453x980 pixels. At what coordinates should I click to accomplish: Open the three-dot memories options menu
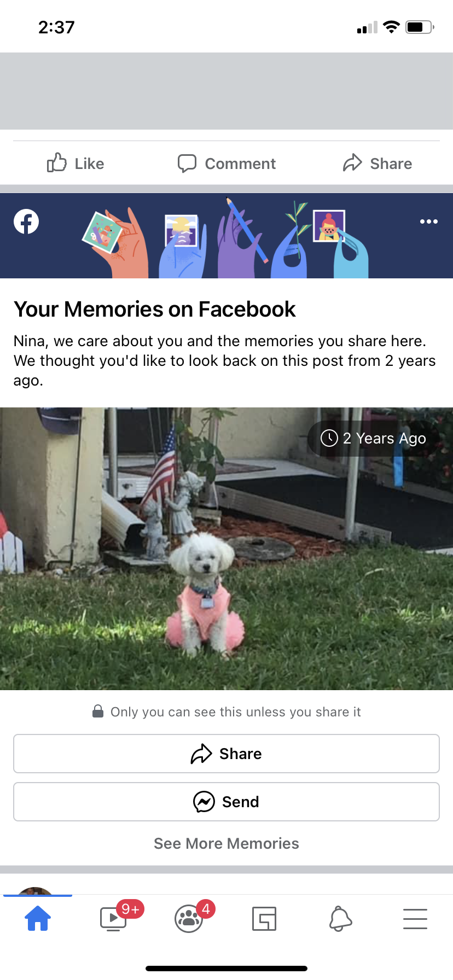429,221
